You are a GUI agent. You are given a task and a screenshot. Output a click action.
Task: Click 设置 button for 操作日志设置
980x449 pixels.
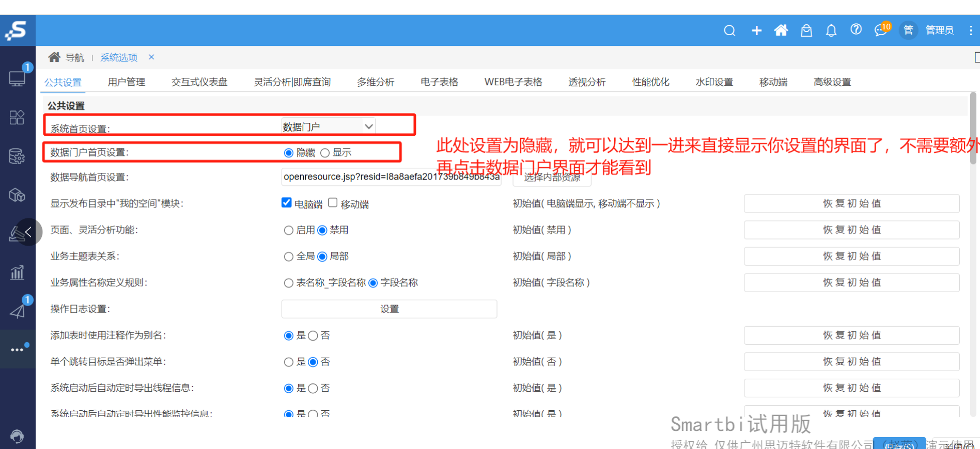[x=389, y=309]
